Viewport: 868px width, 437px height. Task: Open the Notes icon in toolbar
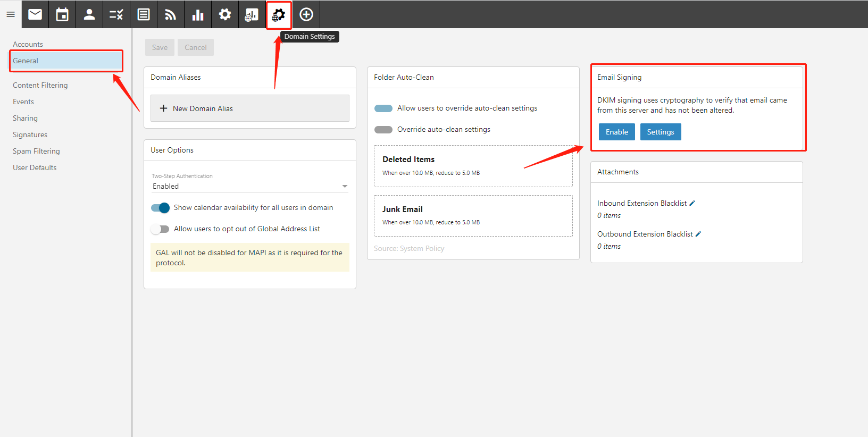pos(144,14)
